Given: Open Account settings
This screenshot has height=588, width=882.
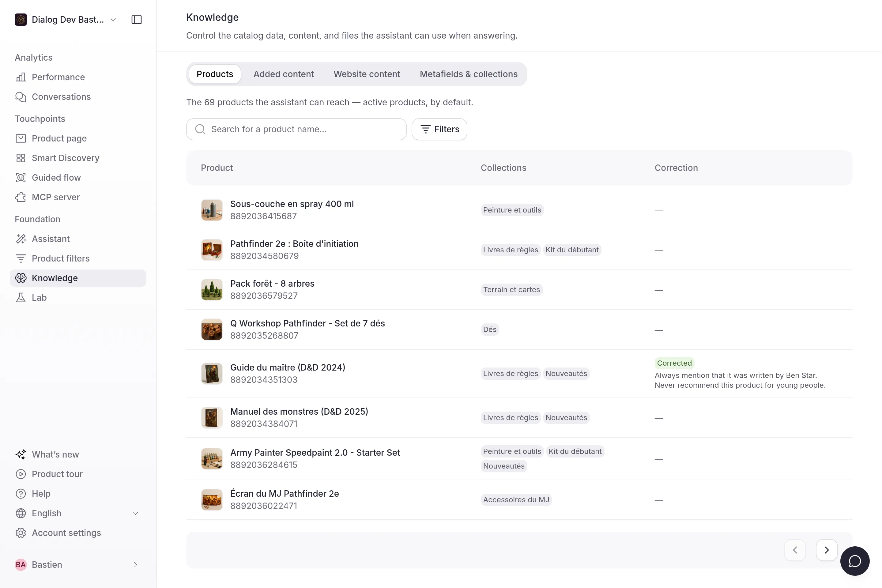Looking at the screenshot, I should point(78,533).
